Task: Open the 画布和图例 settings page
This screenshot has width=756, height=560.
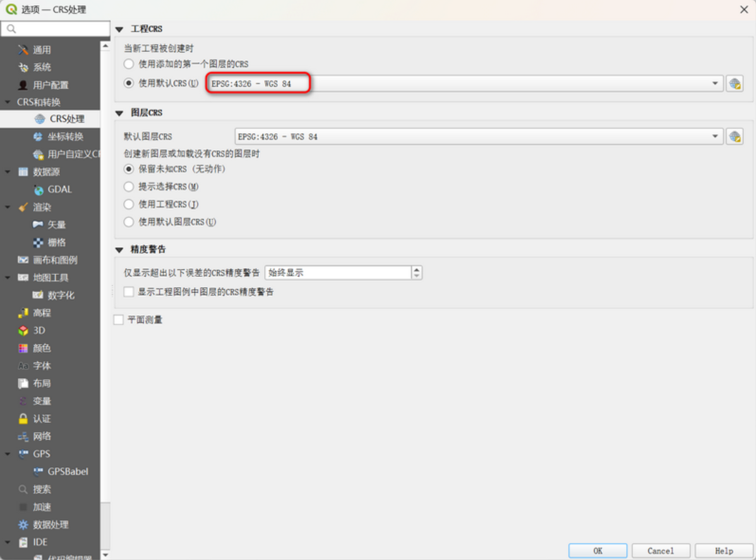Action: point(54,260)
